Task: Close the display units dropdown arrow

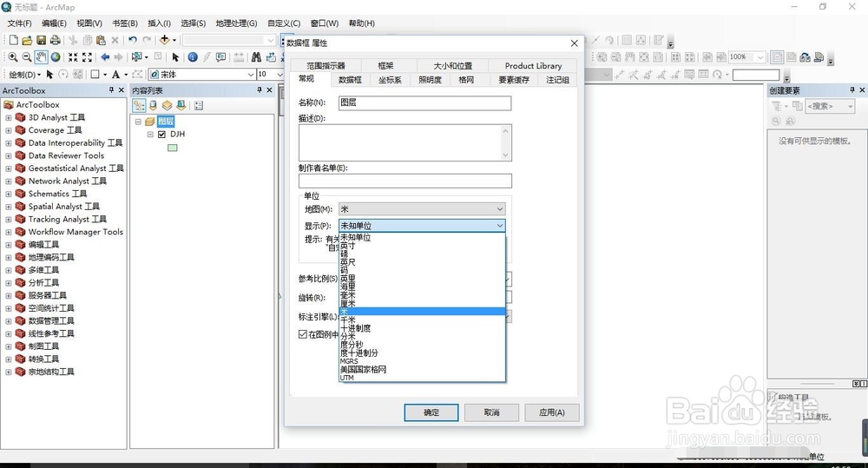Action: (x=499, y=226)
